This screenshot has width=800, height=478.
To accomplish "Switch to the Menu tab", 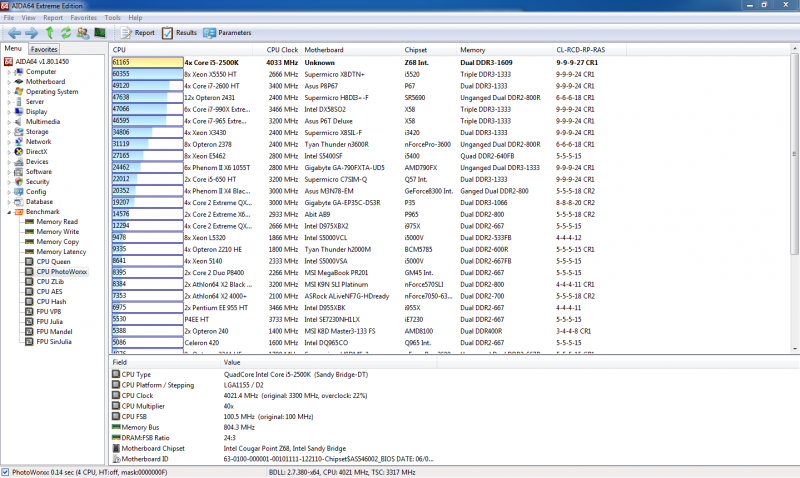I will (13, 48).
